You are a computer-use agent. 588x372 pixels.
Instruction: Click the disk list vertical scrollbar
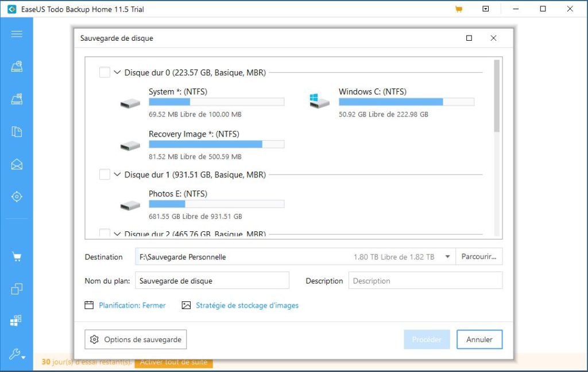click(497, 96)
